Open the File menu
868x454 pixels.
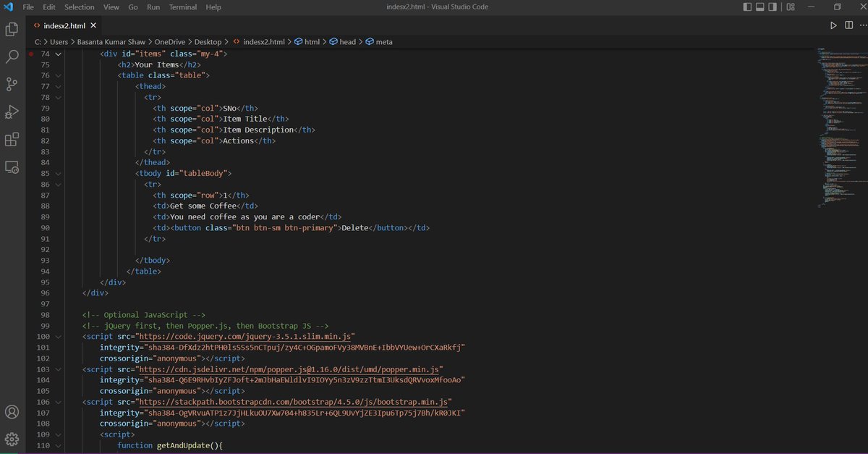(x=28, y=7)
